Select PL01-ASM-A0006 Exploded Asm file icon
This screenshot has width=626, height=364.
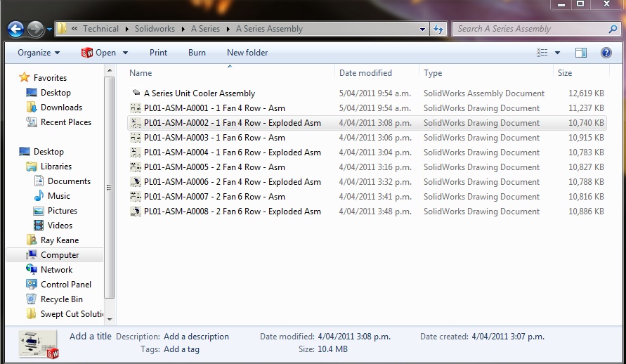tap(136, 181)
